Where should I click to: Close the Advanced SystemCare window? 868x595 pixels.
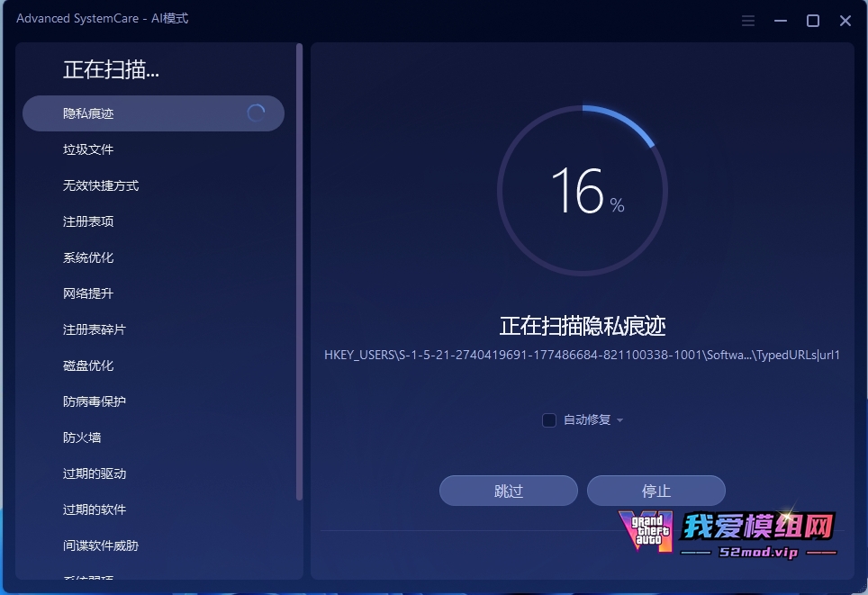point(845,21)
